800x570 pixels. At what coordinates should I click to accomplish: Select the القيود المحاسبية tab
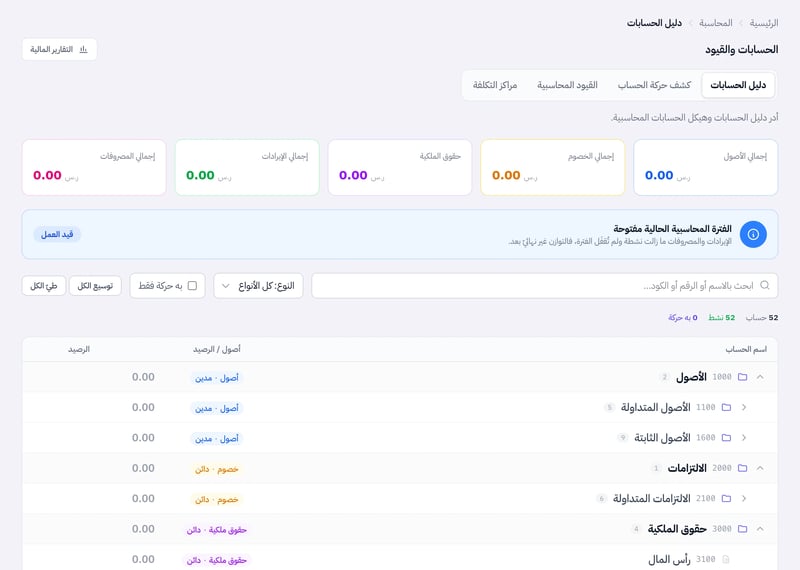click(567, 85)
